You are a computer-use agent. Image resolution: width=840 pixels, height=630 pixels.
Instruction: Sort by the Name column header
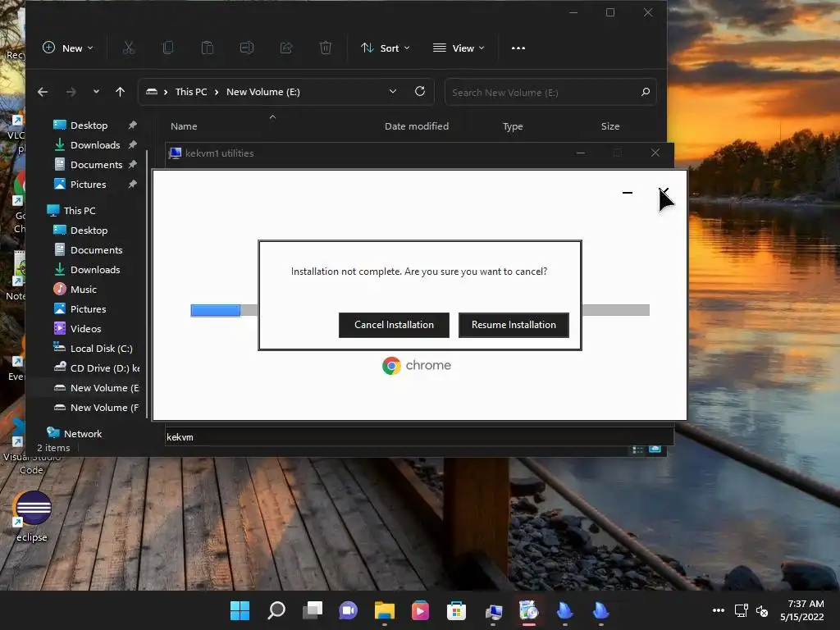point(184,126)
